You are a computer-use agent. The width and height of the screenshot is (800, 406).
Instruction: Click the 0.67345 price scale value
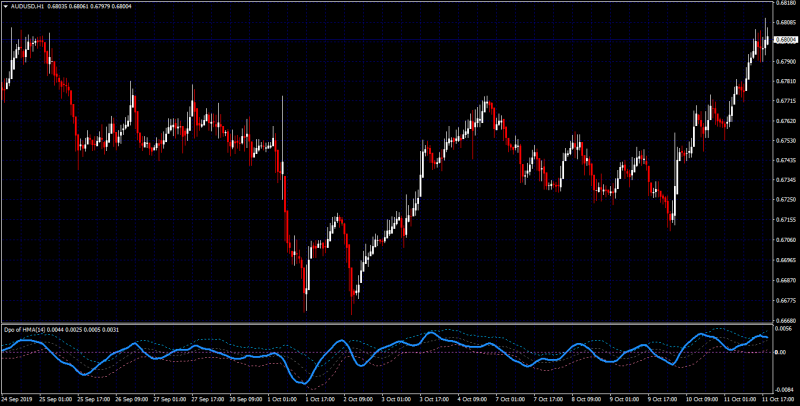(x=786, y=181)
